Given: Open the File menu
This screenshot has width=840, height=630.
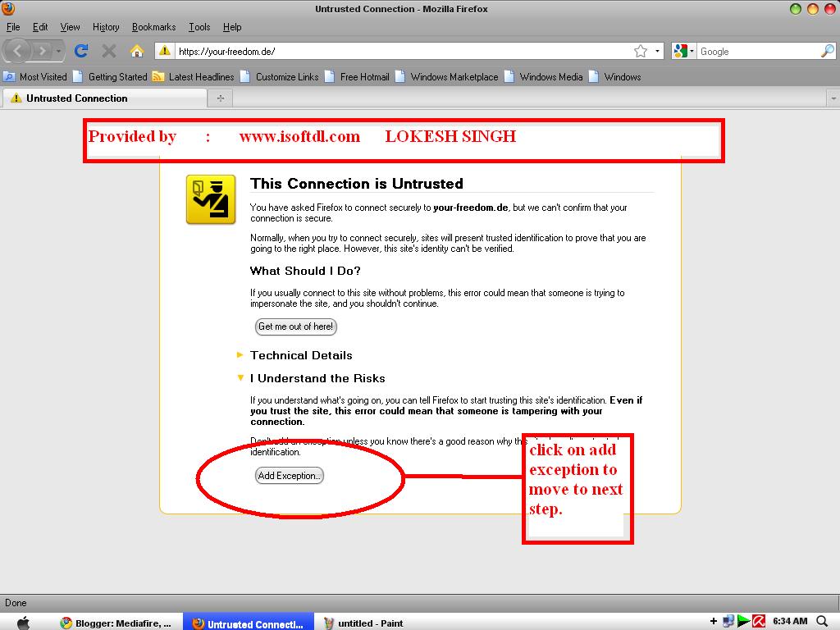Looking at the screenshot, I should pyautogui.click(x=13, y=27).
